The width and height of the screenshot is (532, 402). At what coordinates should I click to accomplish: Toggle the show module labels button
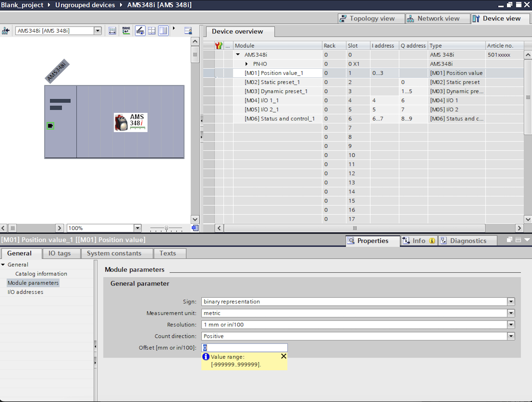pyautogui.click(x=140, y=31)
